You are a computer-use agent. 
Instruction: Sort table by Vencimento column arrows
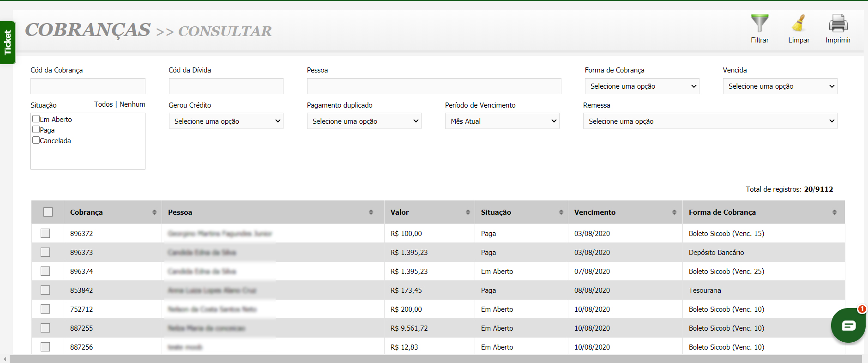click(x=674, y=212)
